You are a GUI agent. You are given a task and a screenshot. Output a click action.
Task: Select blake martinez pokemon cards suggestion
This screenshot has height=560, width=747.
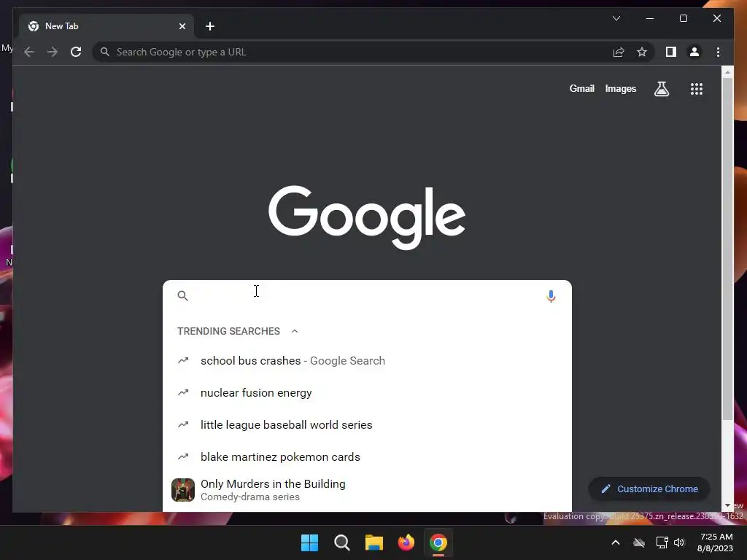pyautogui.click(x=367, y=456)
